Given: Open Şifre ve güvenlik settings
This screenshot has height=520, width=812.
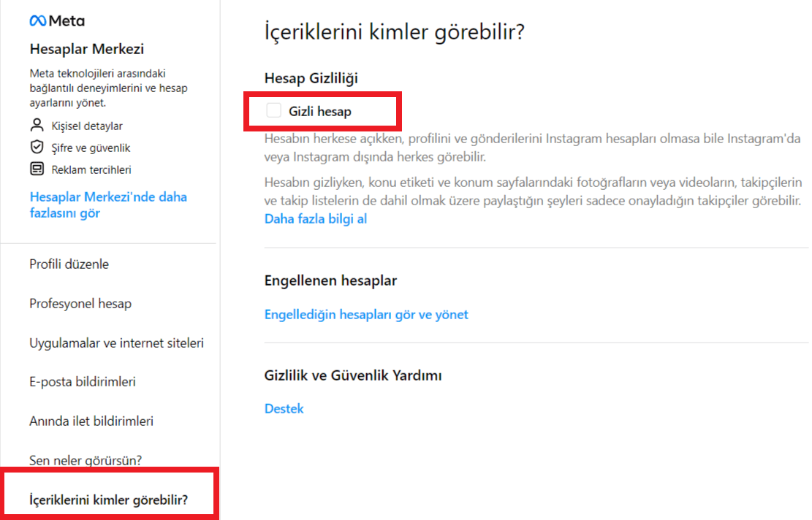Looking at the screenshot, I should [91, 148].
